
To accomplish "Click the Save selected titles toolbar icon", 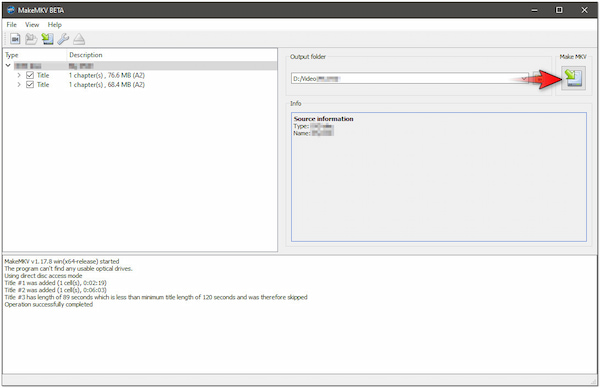I will tap(47, 39).
